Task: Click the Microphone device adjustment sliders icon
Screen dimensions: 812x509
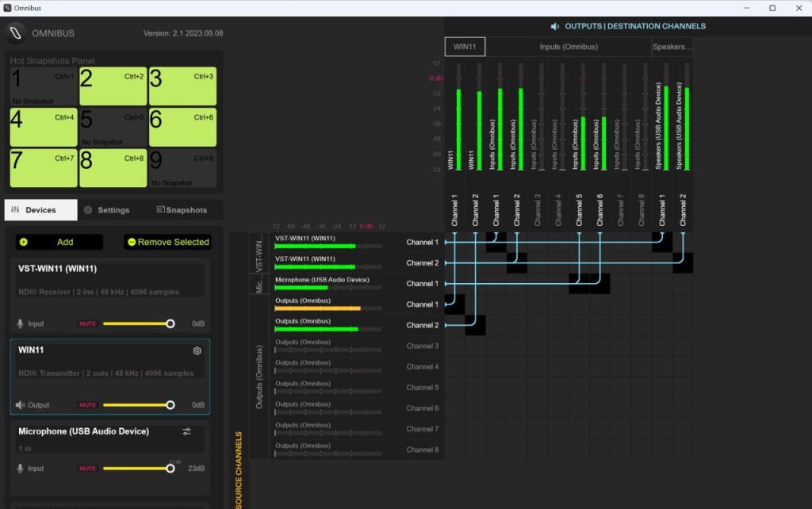Action: click(186, 431)
